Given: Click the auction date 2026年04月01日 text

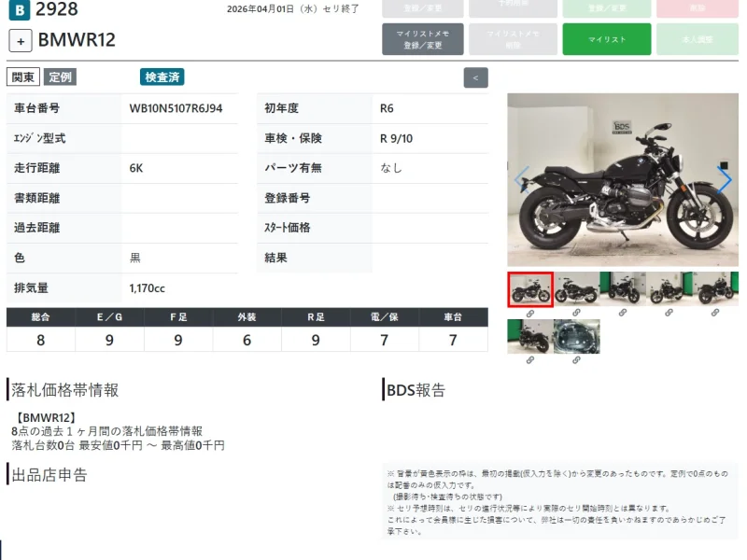Looking at the screenshot, I should 261,9.
